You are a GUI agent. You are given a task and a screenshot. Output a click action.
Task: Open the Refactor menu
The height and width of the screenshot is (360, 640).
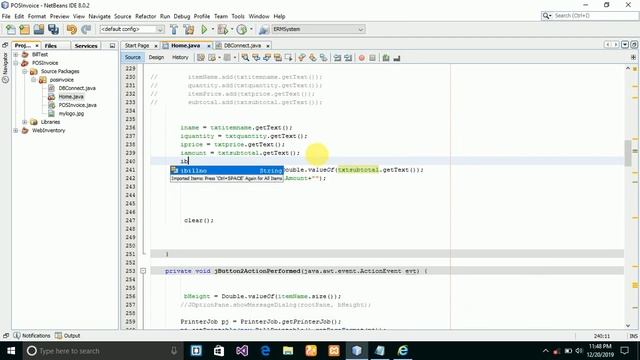coord(146,16)
